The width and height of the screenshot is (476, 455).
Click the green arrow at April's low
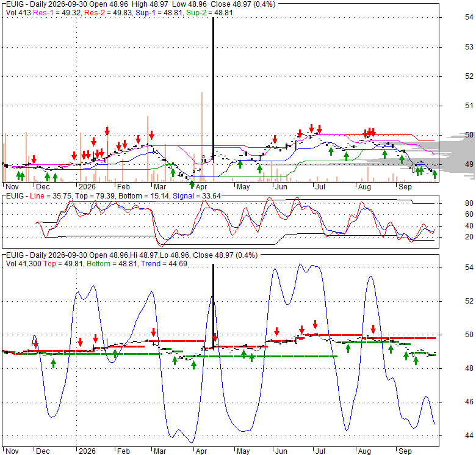coord(192,184)
